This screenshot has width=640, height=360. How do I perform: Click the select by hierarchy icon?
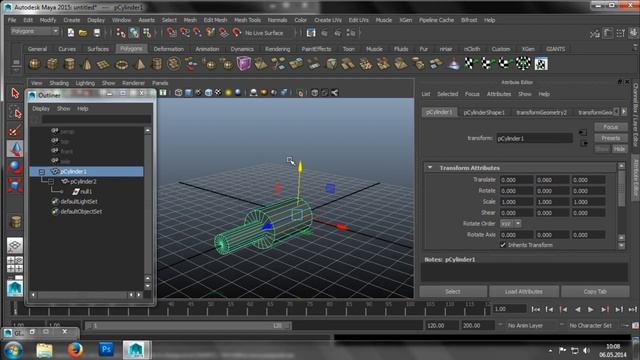click(x=121, y=33)
